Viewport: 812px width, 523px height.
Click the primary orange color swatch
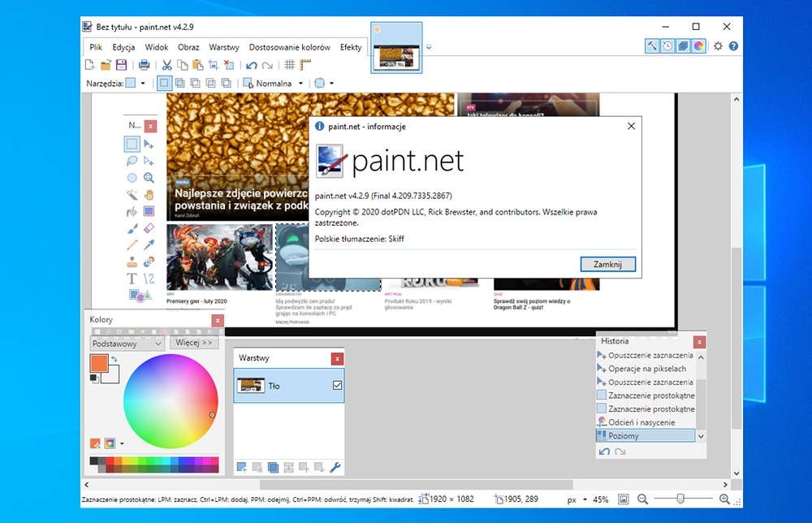click(98, 362)
